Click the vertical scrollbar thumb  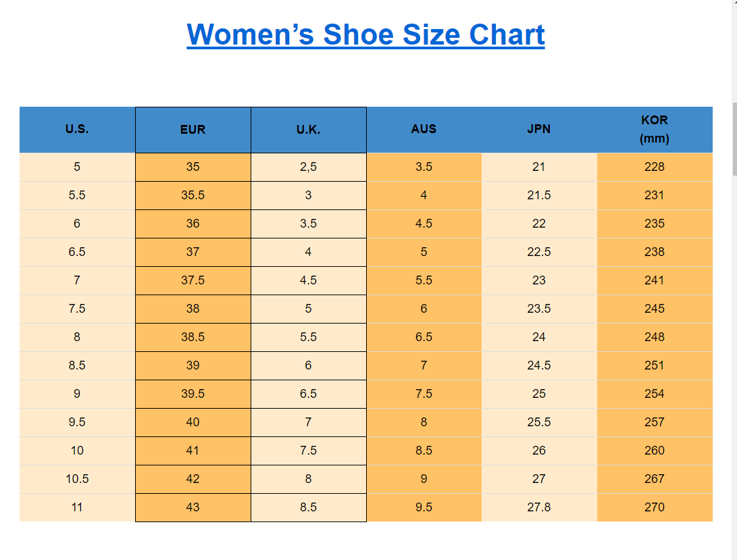coord(734,139)
